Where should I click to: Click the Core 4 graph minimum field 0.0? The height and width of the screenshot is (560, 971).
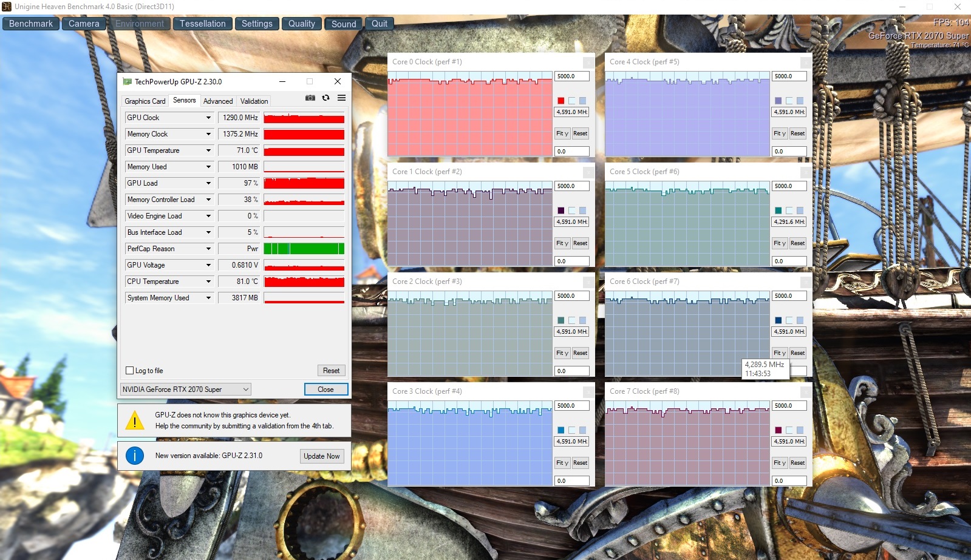click(x=789, y=152)
